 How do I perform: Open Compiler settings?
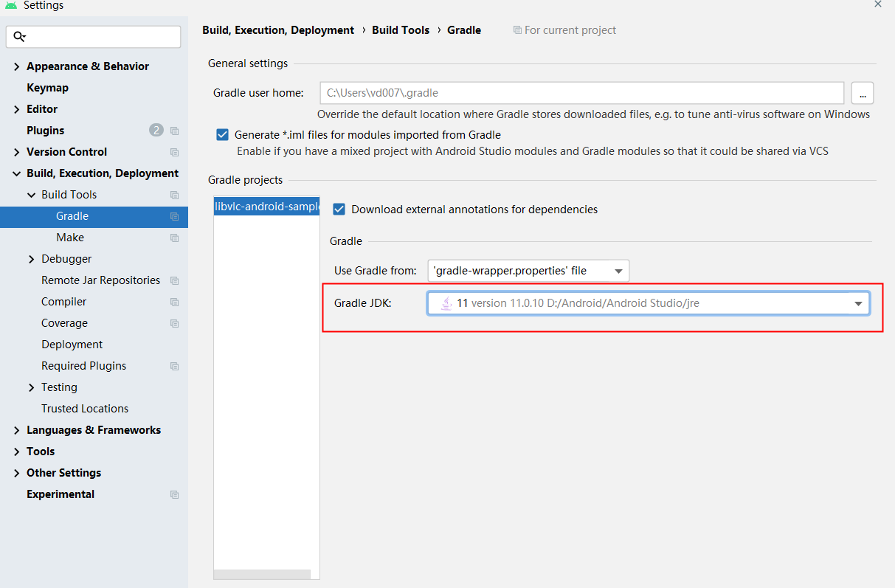tap(63, 302)
